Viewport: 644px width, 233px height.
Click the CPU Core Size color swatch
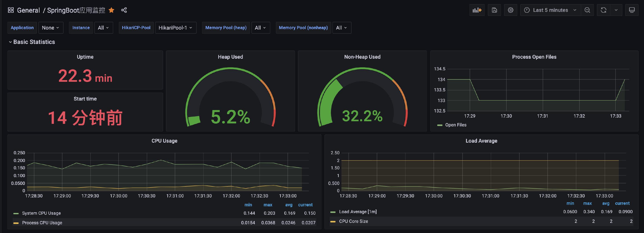click(x=333, y=222)
